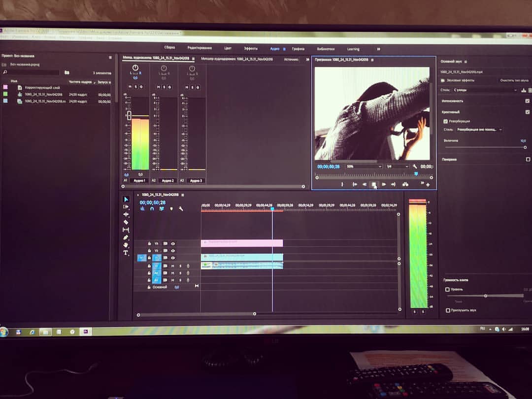Click the Linked Selection icon in timeline
The height and width of the screenshot is (399, 532).
[x=162, y=209]
